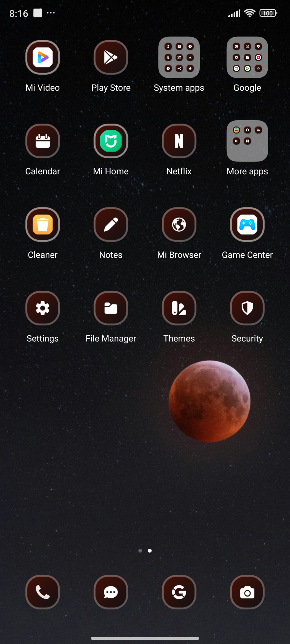
Task: Launch the Play Store app
Action: point(111,57)
